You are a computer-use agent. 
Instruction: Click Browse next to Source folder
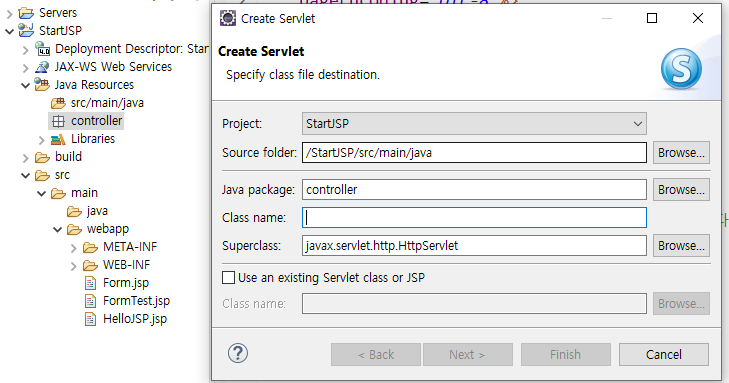[681, 152]
